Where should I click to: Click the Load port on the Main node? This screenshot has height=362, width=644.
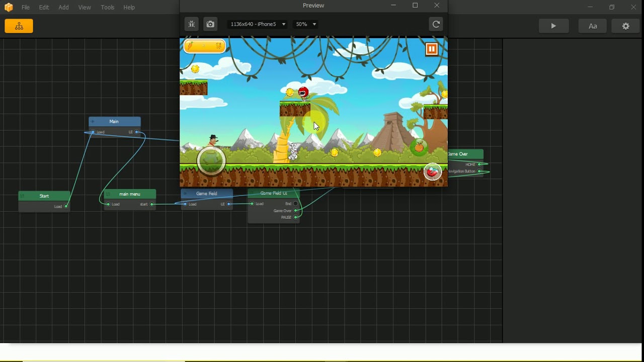[x=93, y=132]
